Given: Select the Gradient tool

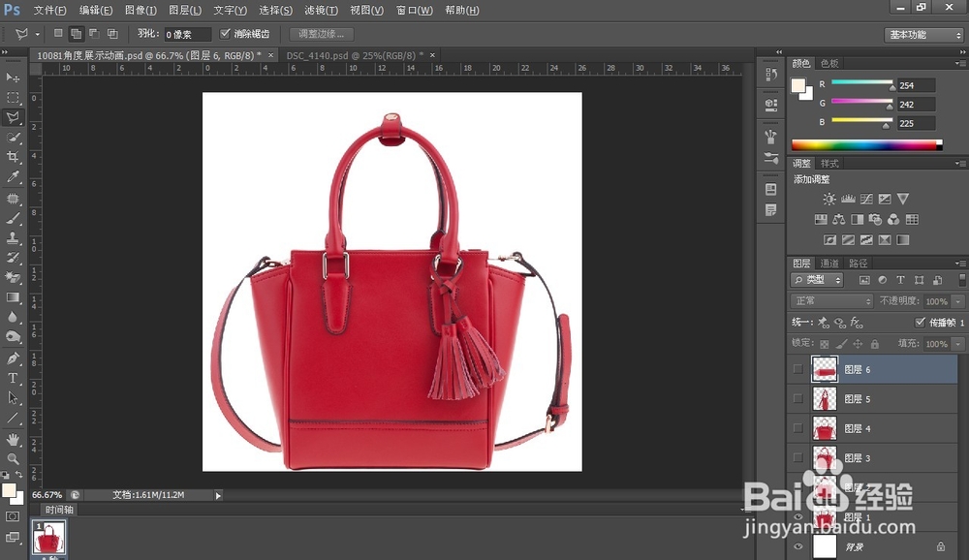Looking at the screenshot, I should click(13, 297).
